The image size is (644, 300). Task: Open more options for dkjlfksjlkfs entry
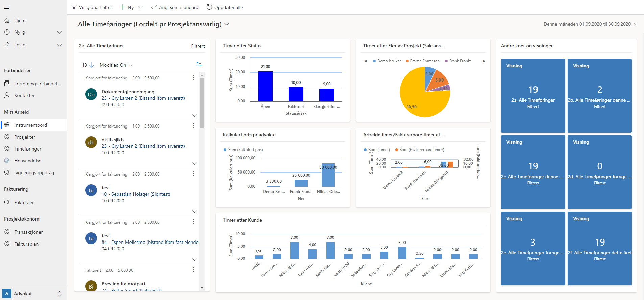pos(194,125)
